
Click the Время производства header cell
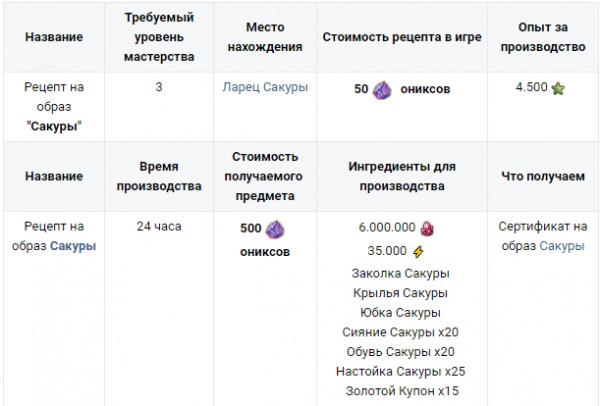pyautogui.click(x=158, y=176)
